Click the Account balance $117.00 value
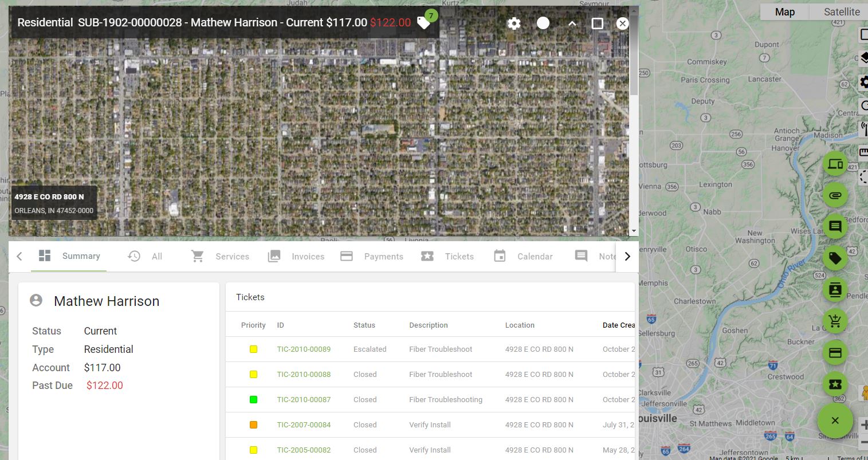Image resolution: width=868 pixels, height=460 pixels. coord(103,368)
